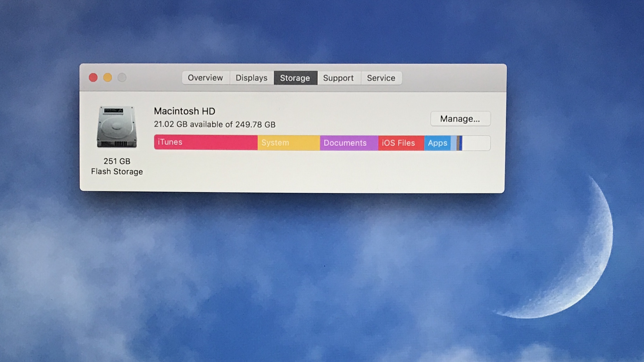
Task: Go to the Support tab
Action: point(339,78)
